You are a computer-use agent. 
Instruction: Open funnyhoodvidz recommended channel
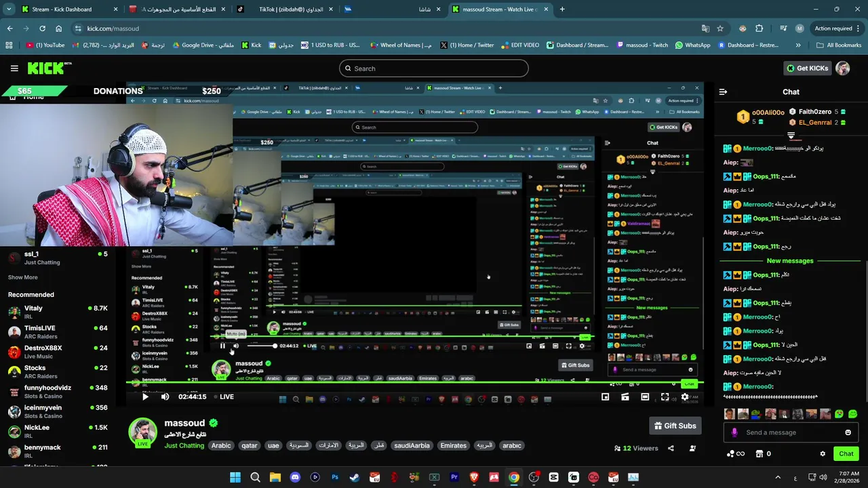57,392
